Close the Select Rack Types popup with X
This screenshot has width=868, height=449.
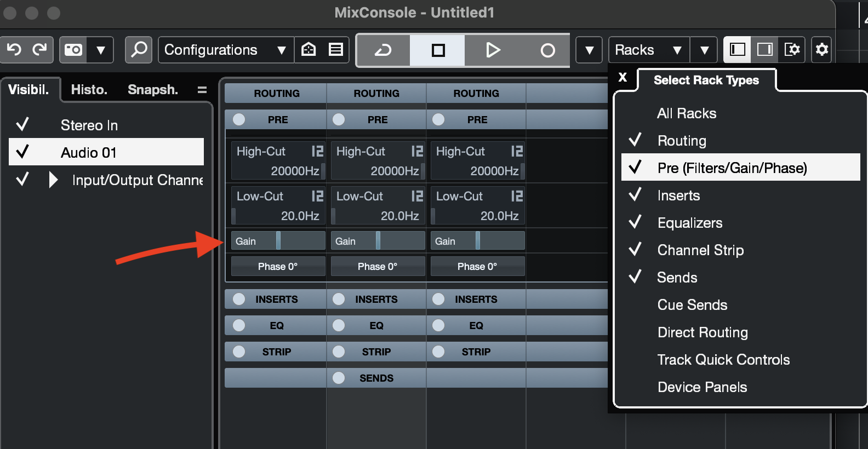click(x=623, y=77)
